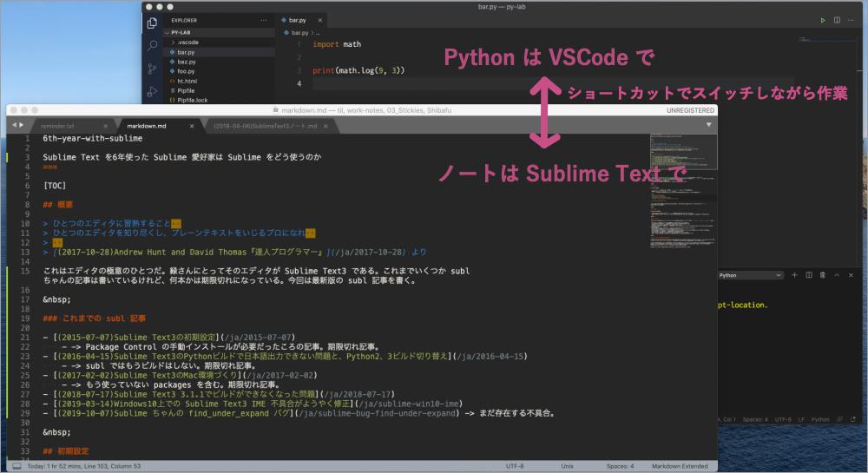
Task: Open bar.py in VSCode explorer
Action: click(219, 52)
